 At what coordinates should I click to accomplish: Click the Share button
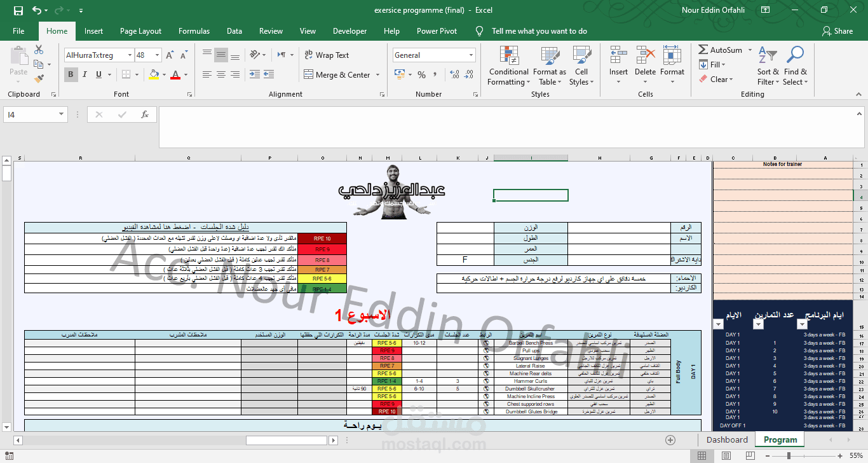pos(837,31)
